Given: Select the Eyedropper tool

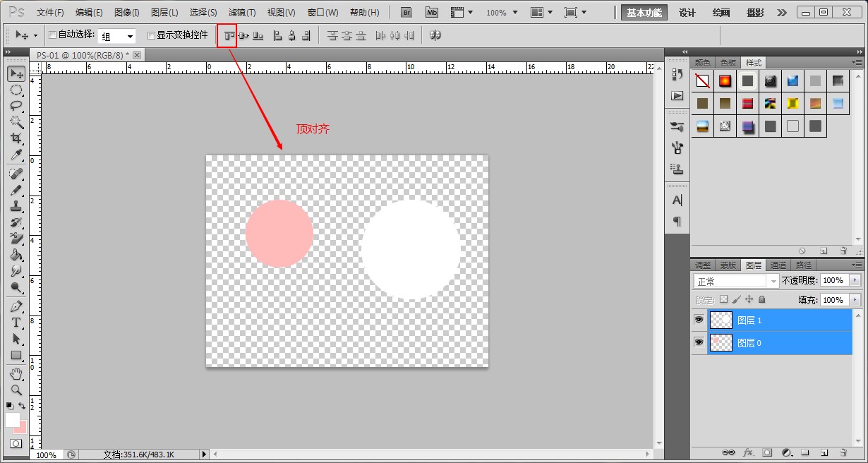Looking at the screenshot, I should 16,155.
